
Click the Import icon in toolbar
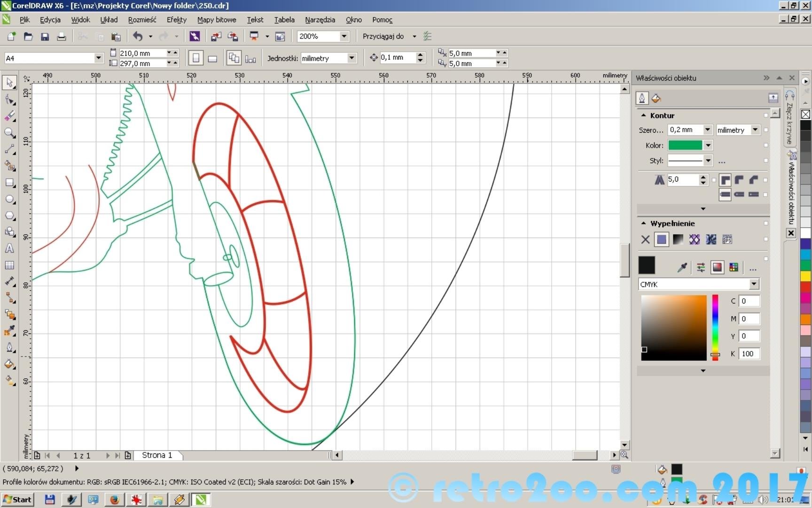coord(216,36)
